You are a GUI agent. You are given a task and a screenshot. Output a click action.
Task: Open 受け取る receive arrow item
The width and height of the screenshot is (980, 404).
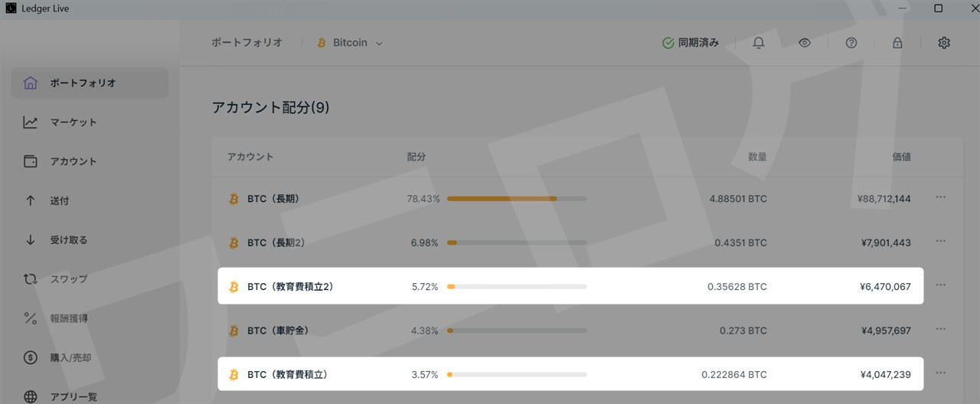click(68, 240)
